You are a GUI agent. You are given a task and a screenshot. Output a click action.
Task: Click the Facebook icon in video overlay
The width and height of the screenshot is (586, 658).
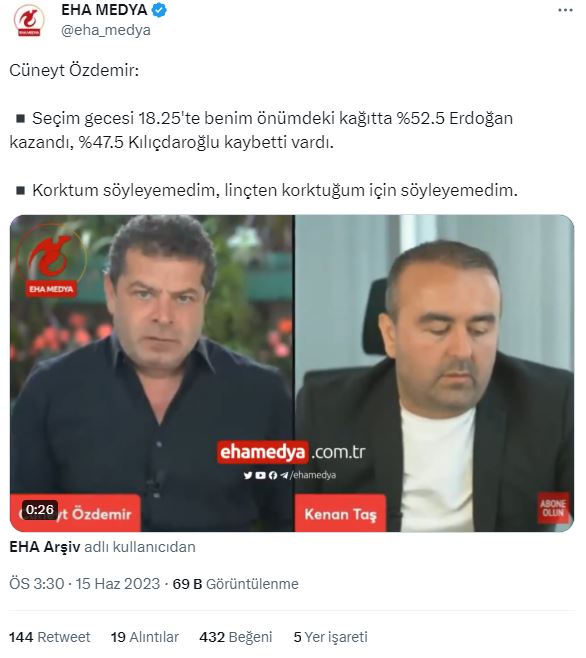pyautogui.click(x=273, y=475)
